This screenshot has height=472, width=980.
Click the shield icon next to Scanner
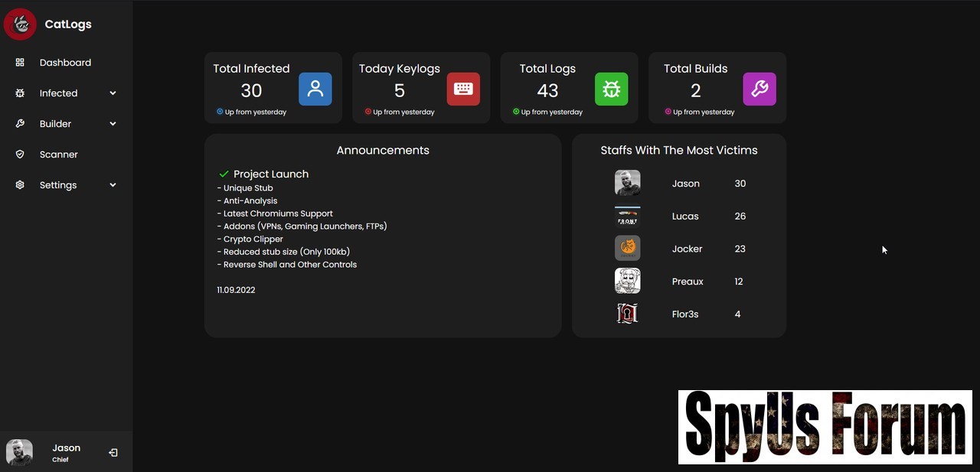coord(20,155)
